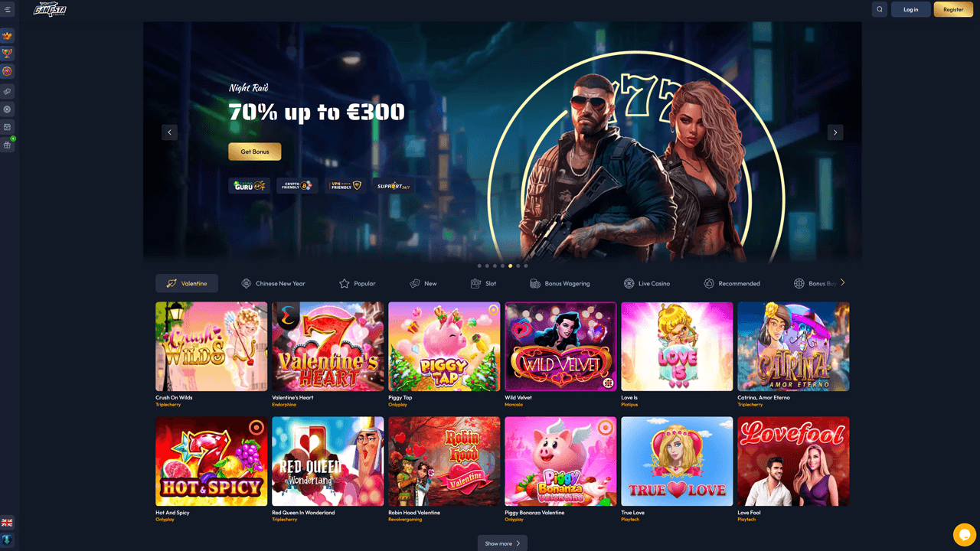
Task: Open the UK flag language selector
Action: coord(8,523)
